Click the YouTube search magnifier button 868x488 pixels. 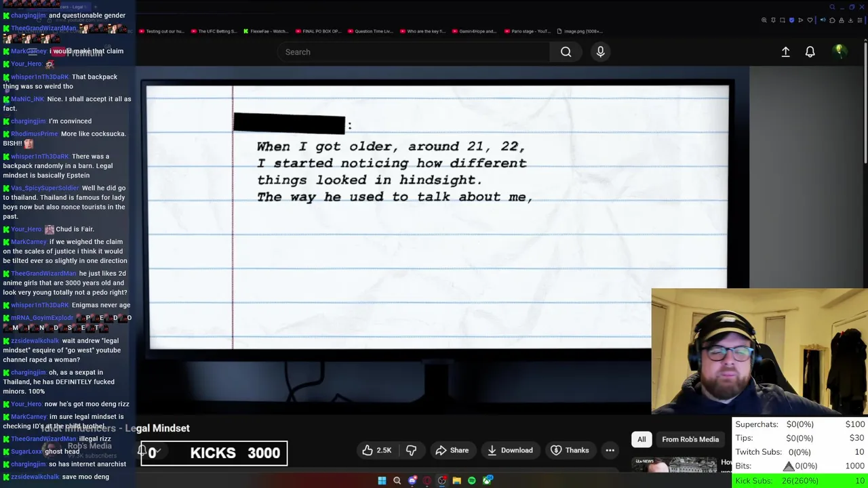566,52
